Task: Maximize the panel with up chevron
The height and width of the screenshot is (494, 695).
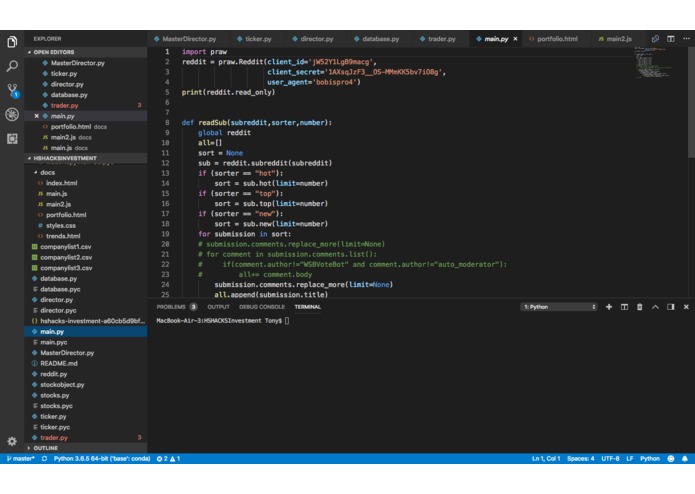Action: coord(655,307)
